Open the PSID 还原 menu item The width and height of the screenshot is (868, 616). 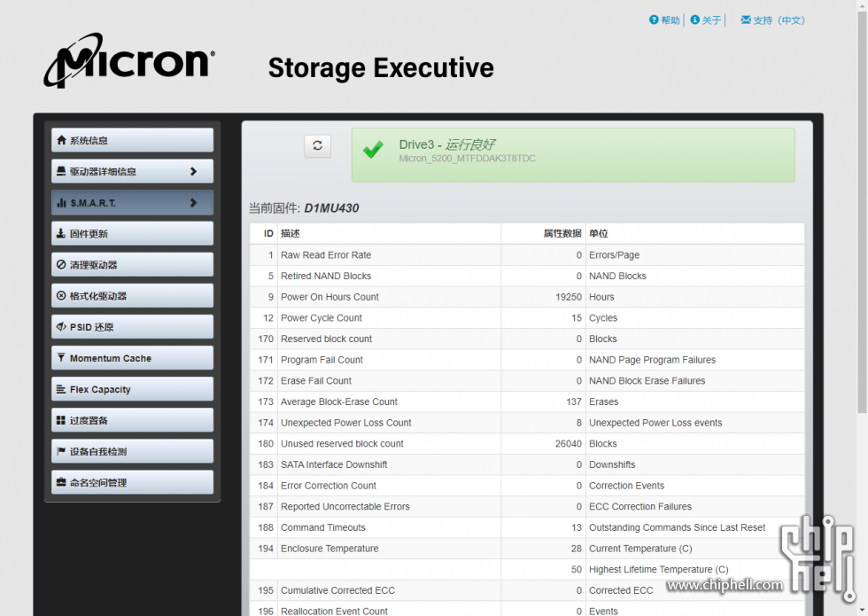(x=132, y=326)
